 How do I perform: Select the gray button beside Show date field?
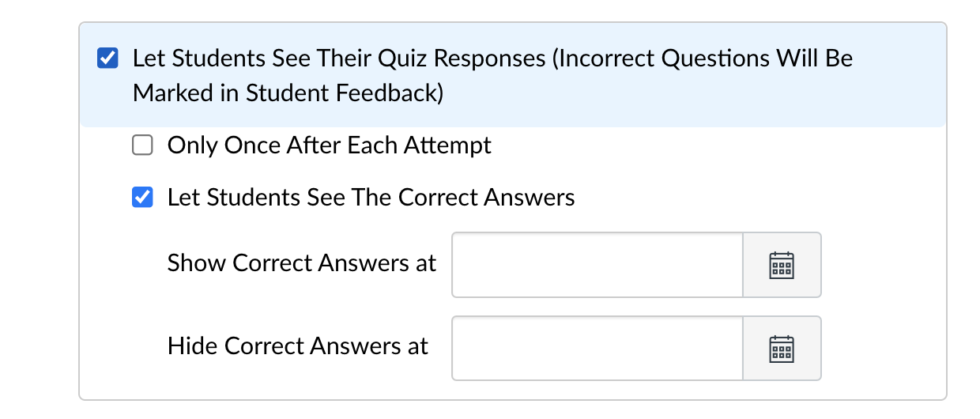(x=782, y=265)
